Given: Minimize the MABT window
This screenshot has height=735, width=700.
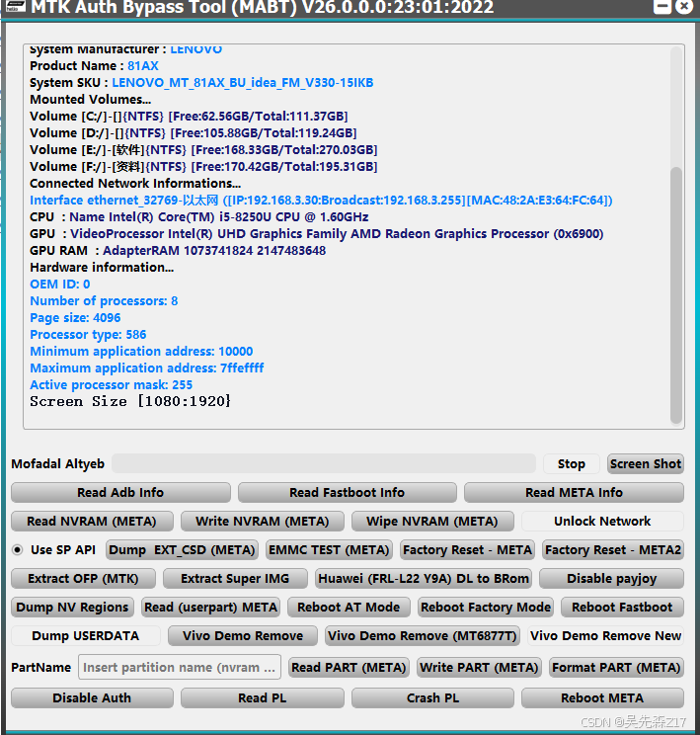Looking at the screenshot, I should 662,6.
